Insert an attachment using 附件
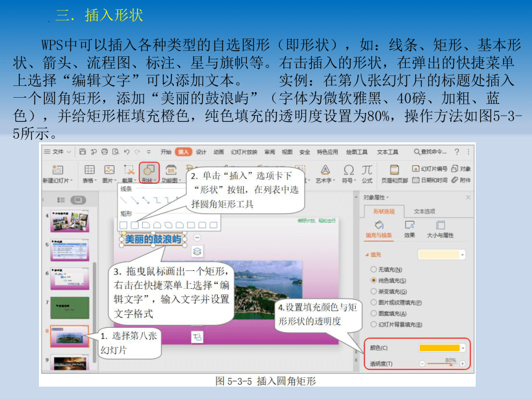 click(x=461, y=180)
